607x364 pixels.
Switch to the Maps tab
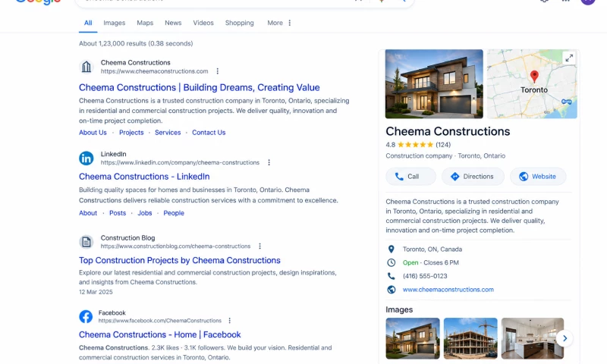click(x=145, y=23)
